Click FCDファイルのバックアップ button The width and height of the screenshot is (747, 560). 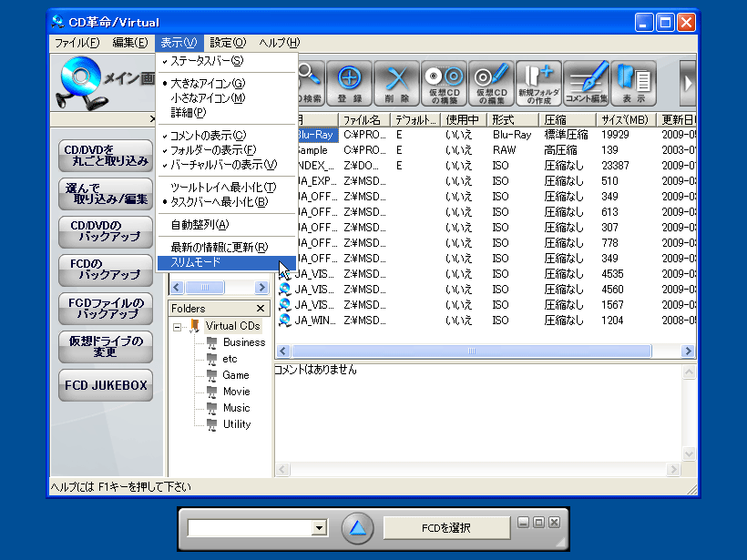(106, 309)
